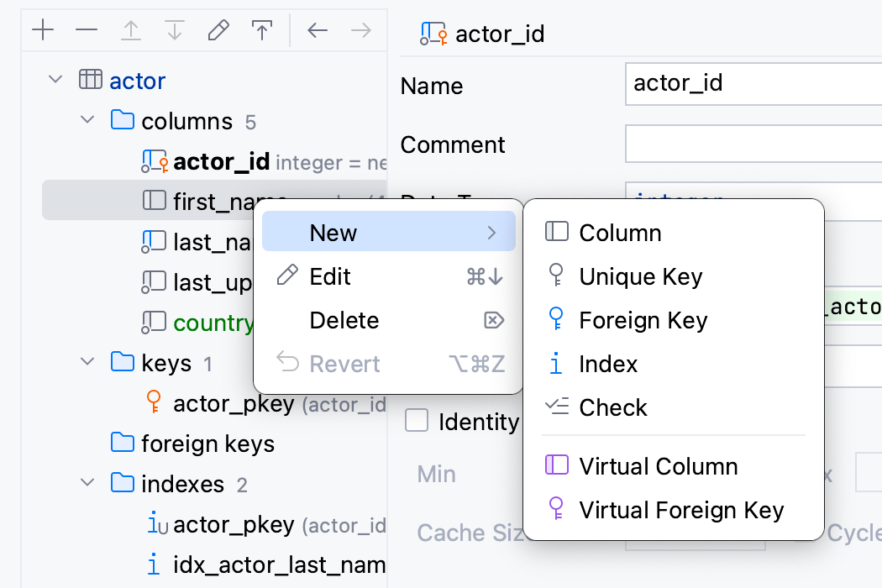
Task: Click the import up-arrow toolbar icon
Action: (x=131, y=30)
